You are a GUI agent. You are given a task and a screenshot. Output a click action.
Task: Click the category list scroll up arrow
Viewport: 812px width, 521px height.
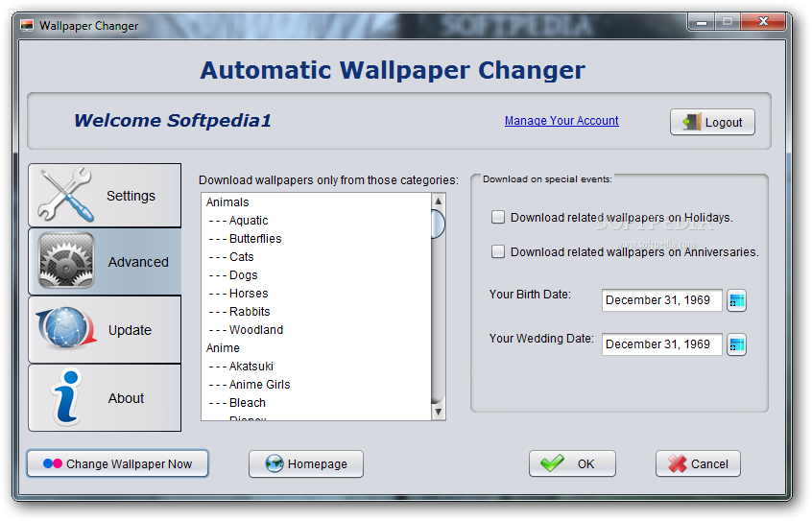tap(438, 201)
